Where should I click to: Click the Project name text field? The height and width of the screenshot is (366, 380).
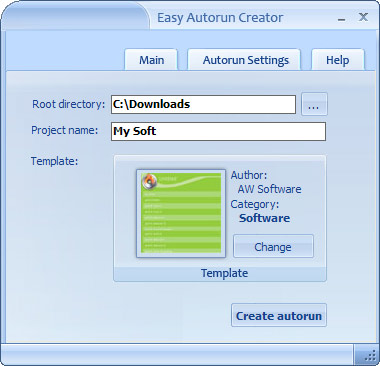coord(218,131)
